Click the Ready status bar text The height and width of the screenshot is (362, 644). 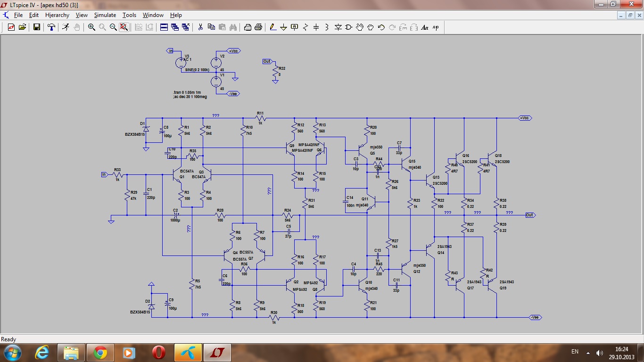[8, 339]
